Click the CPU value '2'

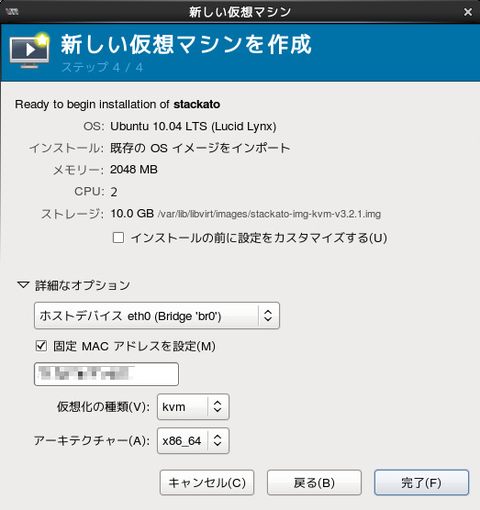(114, 192)
